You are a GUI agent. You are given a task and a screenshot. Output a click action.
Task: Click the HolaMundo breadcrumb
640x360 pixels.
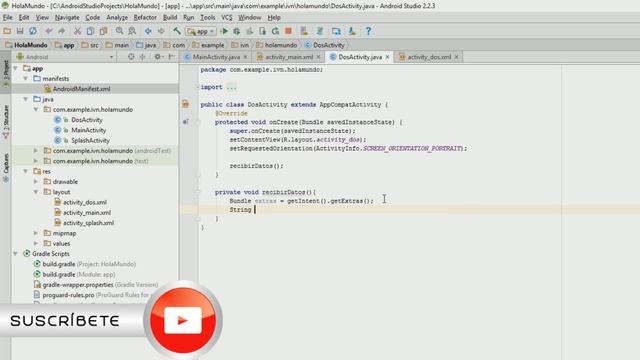tap(27, 45)
